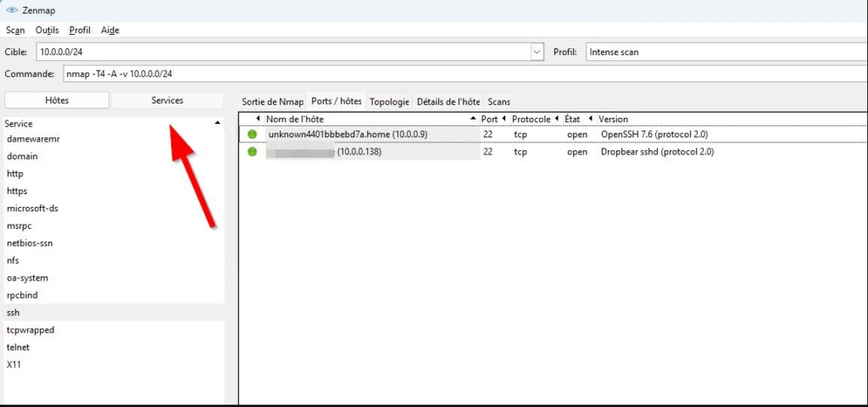Click the Services view button
The height and width of the screenshot is (407, 868).
click(167, 100)
